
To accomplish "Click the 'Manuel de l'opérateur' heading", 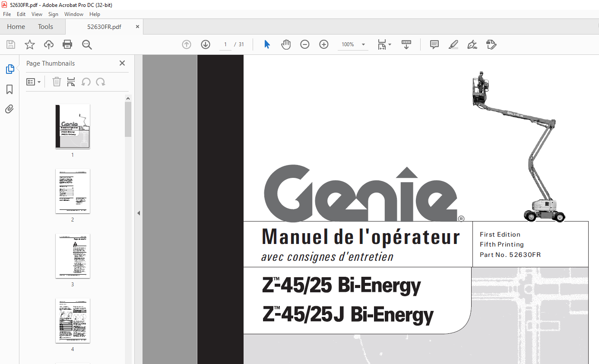I will pyautogui.click(x=361, y=237).
